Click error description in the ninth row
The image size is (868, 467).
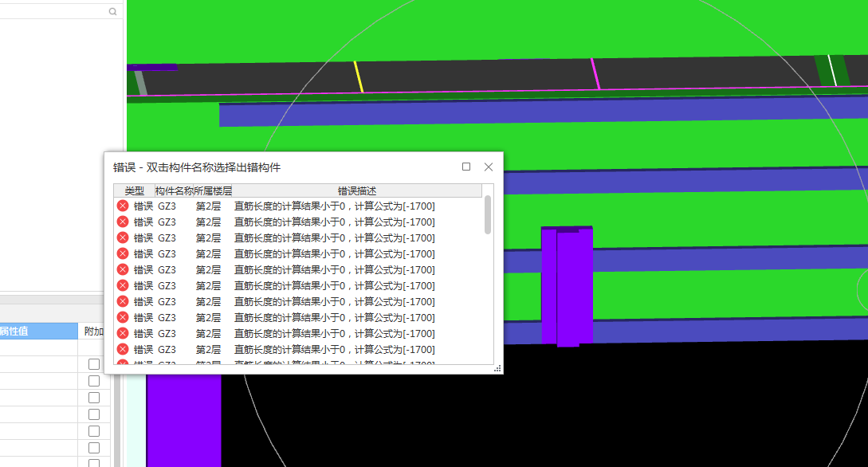click(x=334, y=334)
